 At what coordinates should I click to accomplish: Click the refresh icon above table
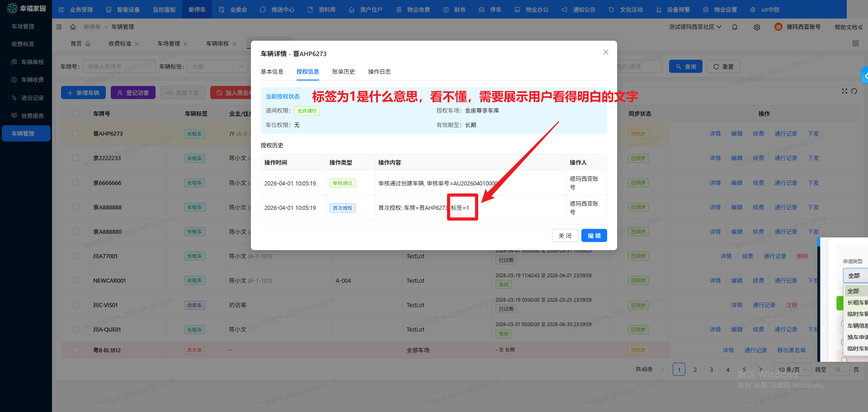(854, 91)
